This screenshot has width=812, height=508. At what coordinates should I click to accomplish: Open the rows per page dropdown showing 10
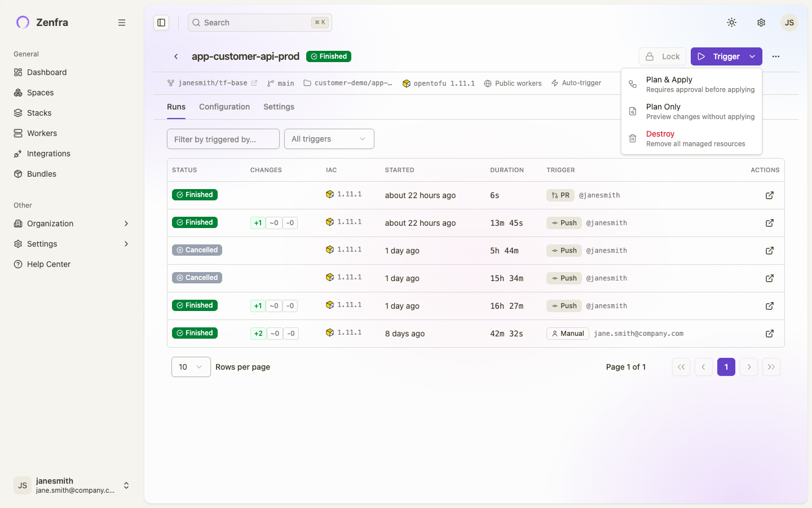click(x=191, y=367)
